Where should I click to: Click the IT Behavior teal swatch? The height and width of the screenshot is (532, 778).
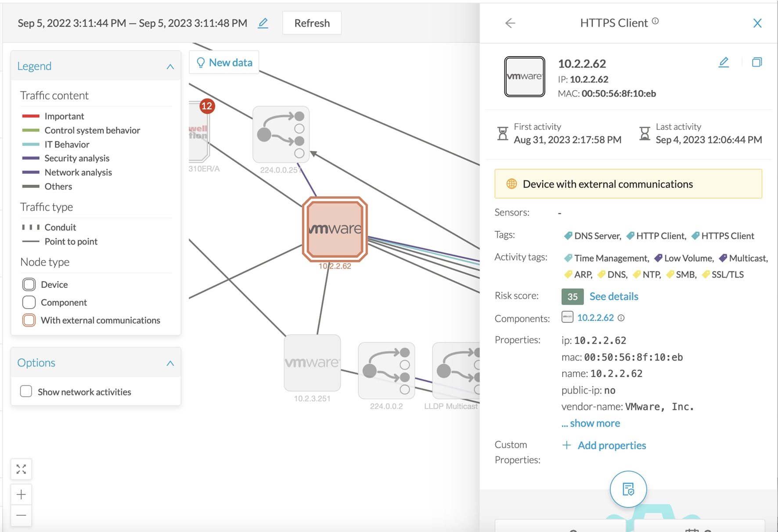pos(31,144)
